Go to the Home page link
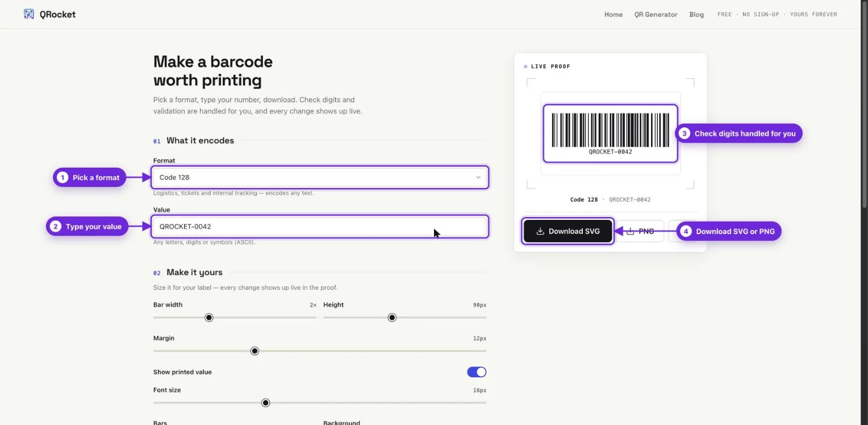 click(x=614, y=14)
